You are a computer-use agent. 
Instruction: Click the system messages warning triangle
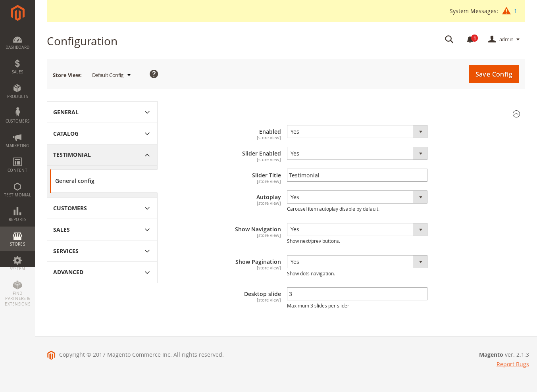(506, 11)
